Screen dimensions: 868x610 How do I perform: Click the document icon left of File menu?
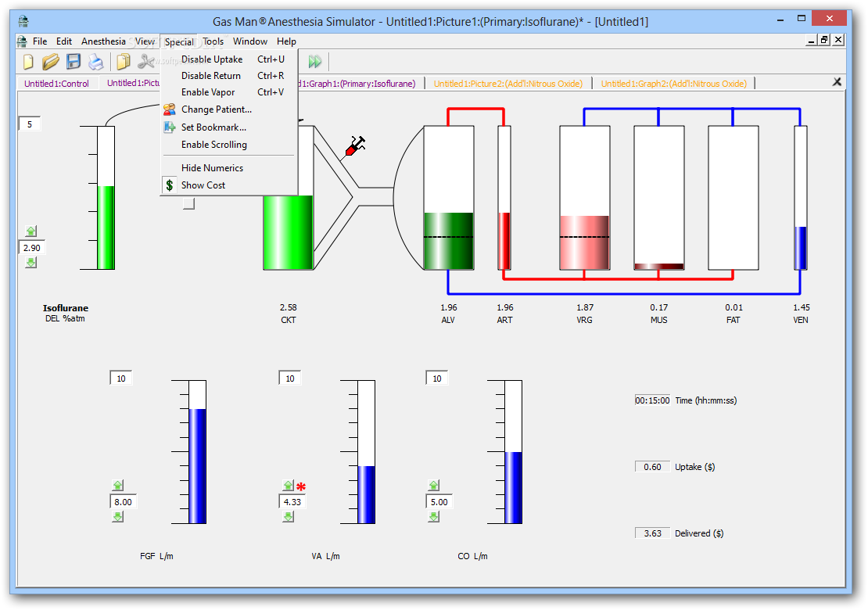point(22,41)
